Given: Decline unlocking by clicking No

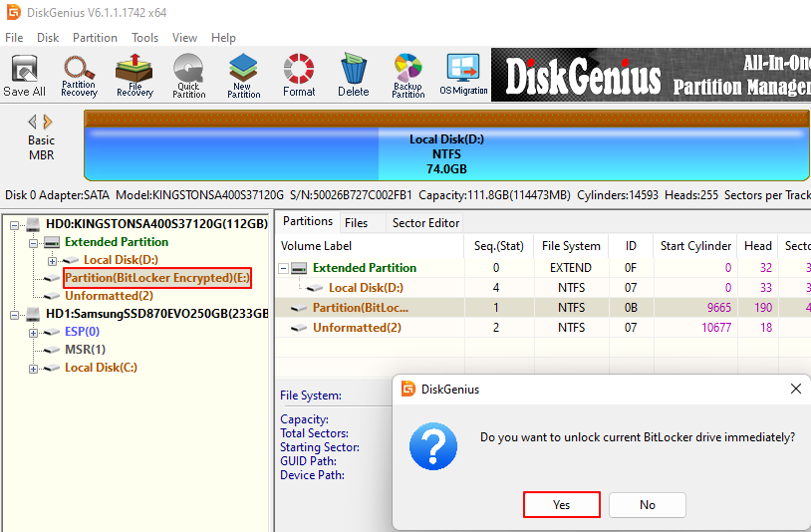Looking at the screenshot, I should [647, 505].
